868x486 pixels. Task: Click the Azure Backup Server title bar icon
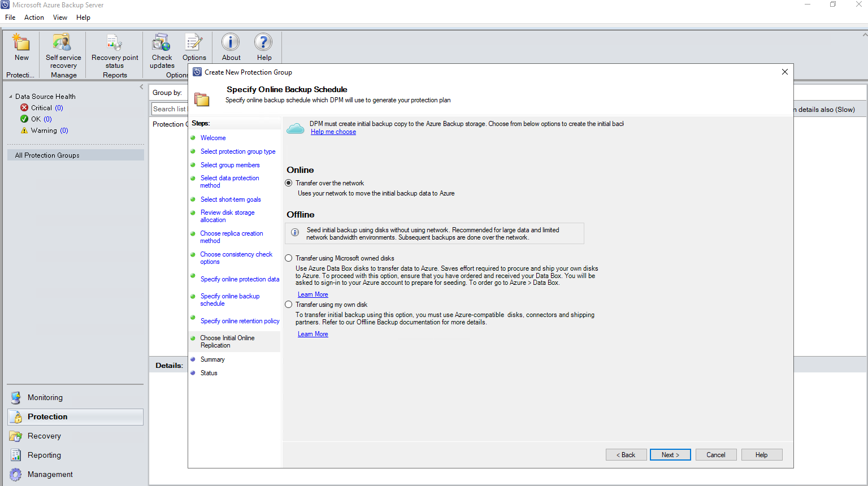(x=5, y=5)
